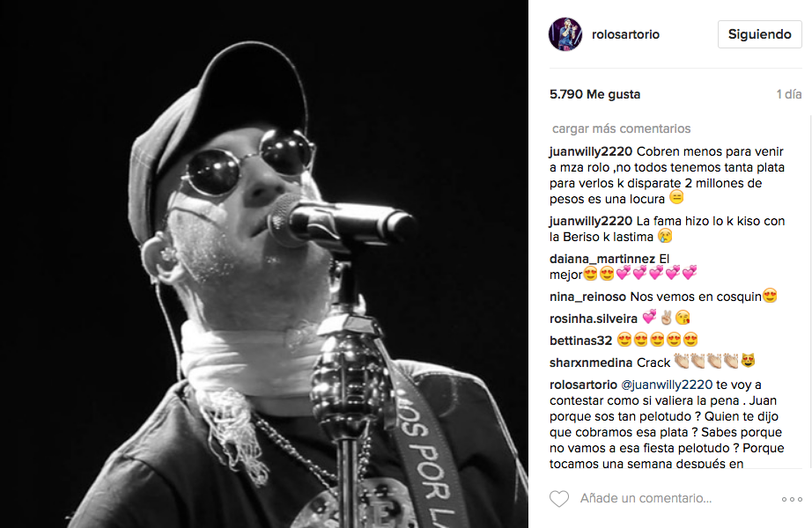Visit sharxnmedina profile link
The image size is (812, 528).
591,363
